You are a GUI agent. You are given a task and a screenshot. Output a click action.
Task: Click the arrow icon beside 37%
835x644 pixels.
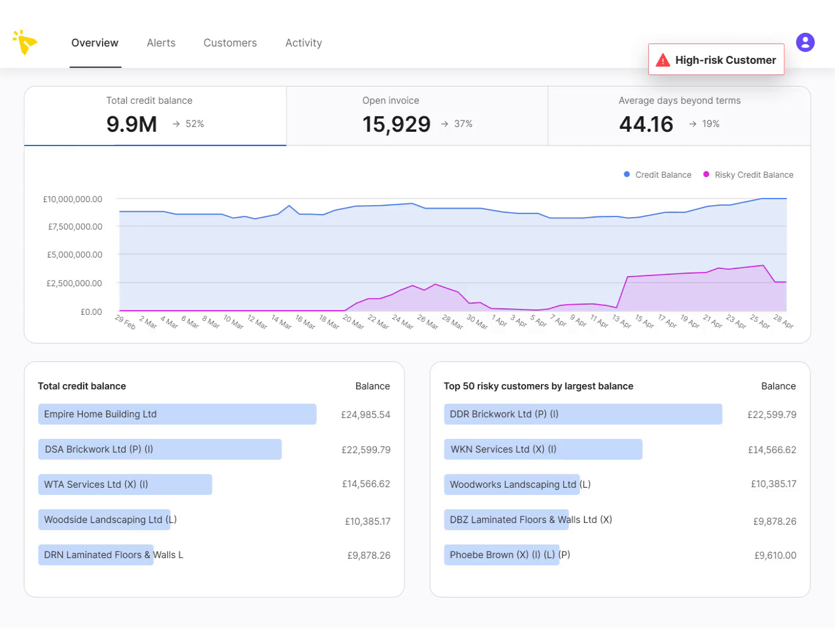click(444, 124)
